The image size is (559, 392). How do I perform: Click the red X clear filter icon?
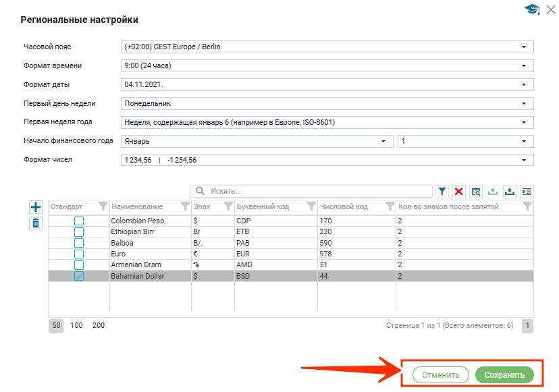tap(459, 192)
